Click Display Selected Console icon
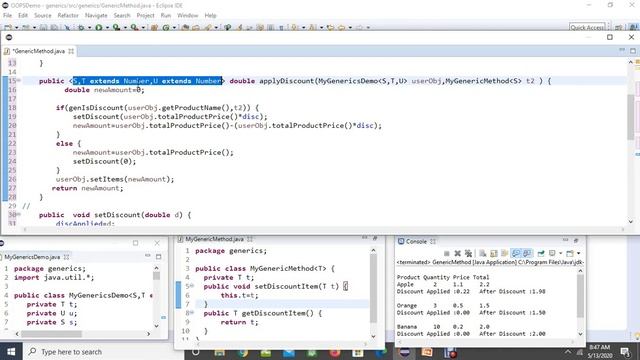640x360 pixels. (x=552, y=253)
